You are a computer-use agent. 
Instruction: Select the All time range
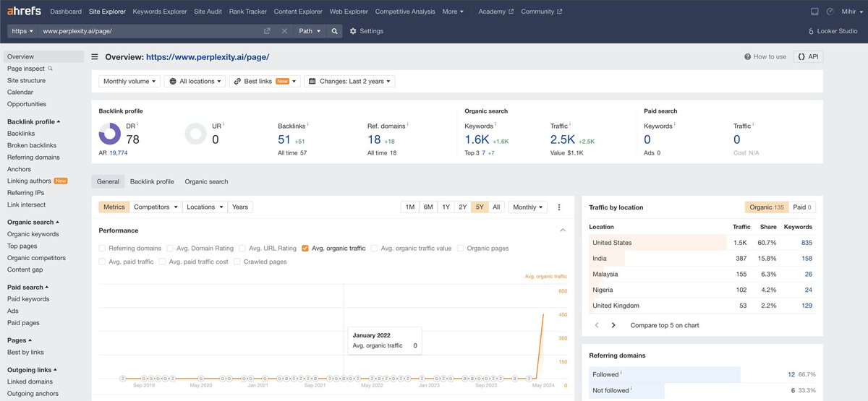tap(496, 207)
